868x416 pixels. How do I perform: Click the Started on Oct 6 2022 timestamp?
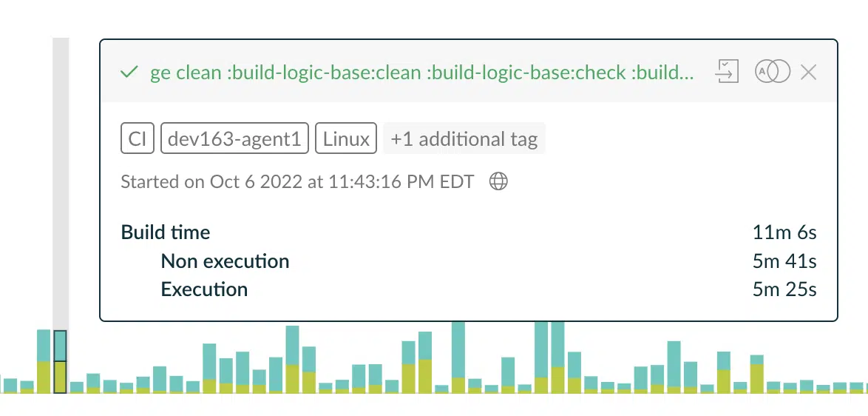[297, 181]
